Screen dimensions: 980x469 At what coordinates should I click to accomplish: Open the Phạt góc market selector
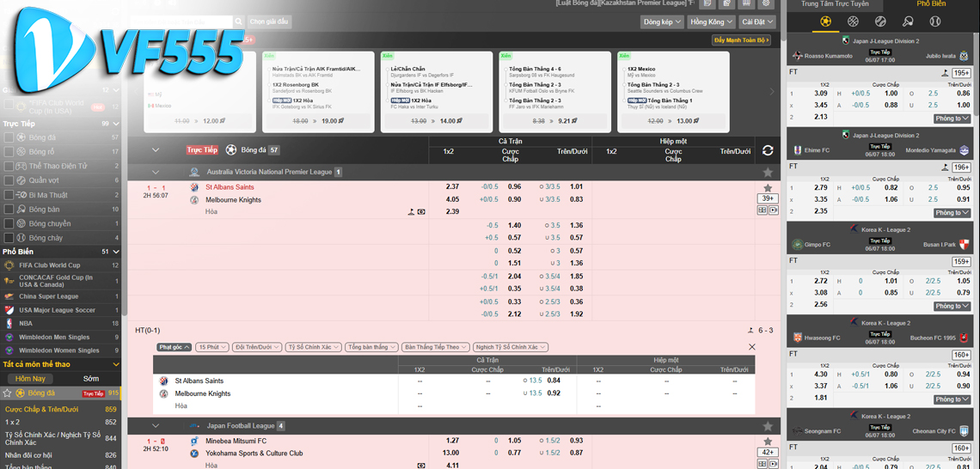click(174, 347)
